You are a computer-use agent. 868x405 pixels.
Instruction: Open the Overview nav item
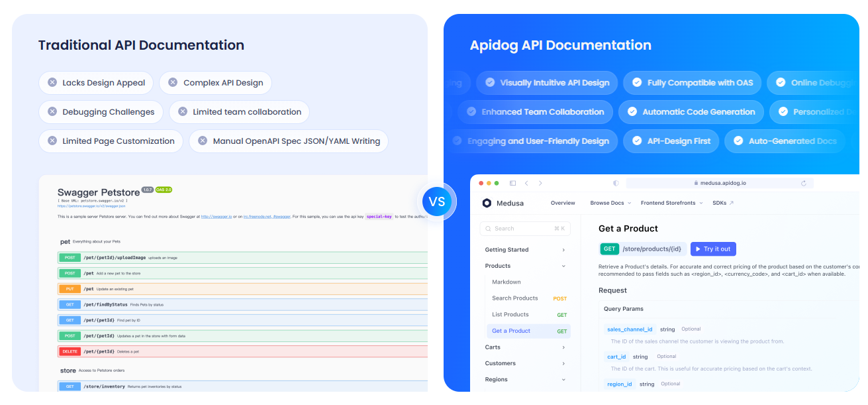click(x=563, y=203)
